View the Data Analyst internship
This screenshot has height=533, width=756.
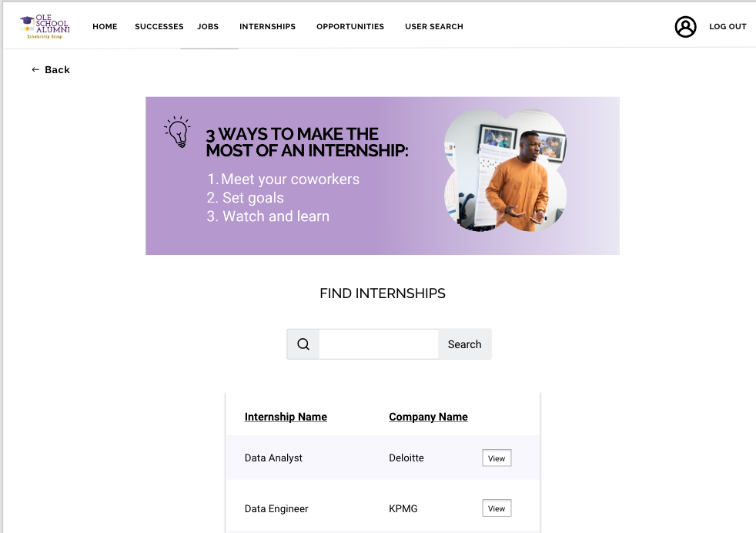[x=497, y=458]
